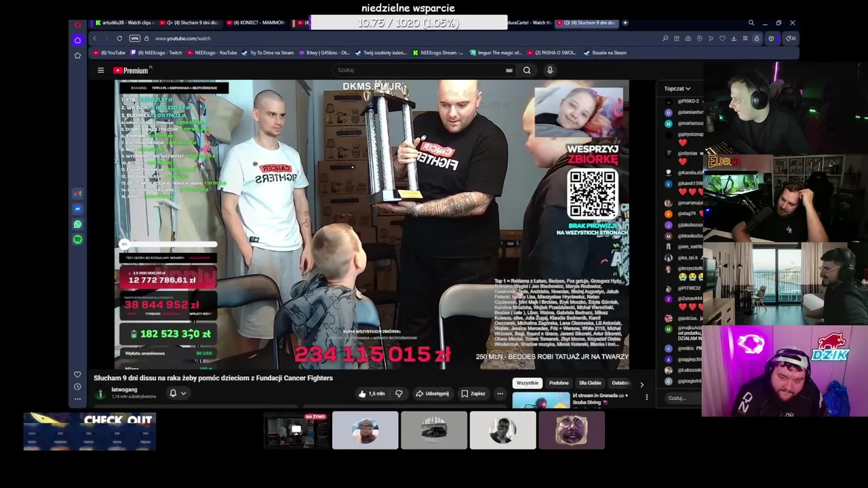Select the Dla Ciebie filter chip
Viewport: 868px width, 488px height.
[590, 383]
